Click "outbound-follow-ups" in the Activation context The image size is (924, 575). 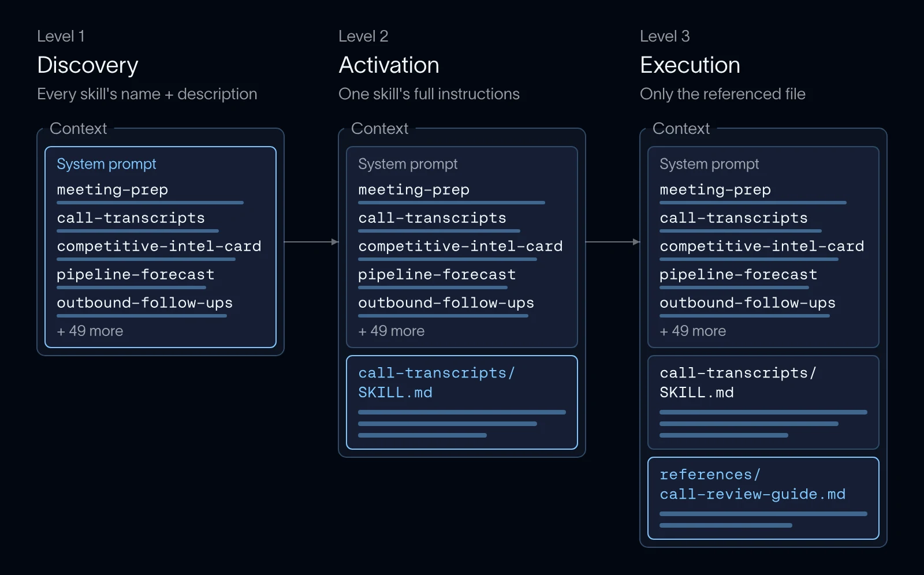[x=446, y=303]
